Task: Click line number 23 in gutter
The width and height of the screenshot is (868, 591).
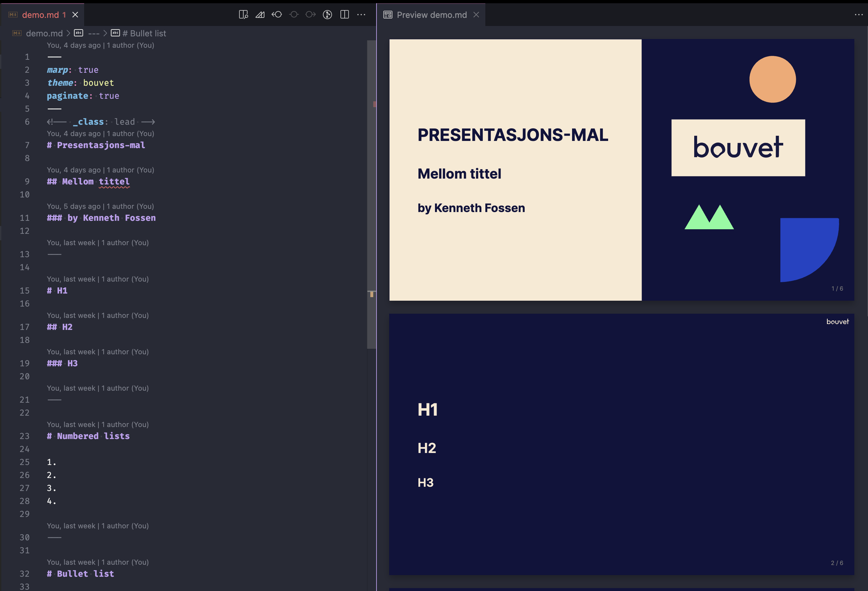Action: click(25, 436)
